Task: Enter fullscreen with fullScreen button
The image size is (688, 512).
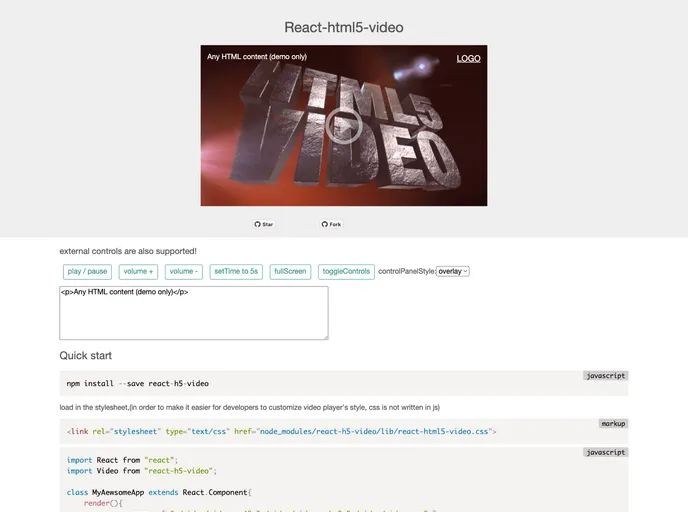Action: click(x=290, y=272)
